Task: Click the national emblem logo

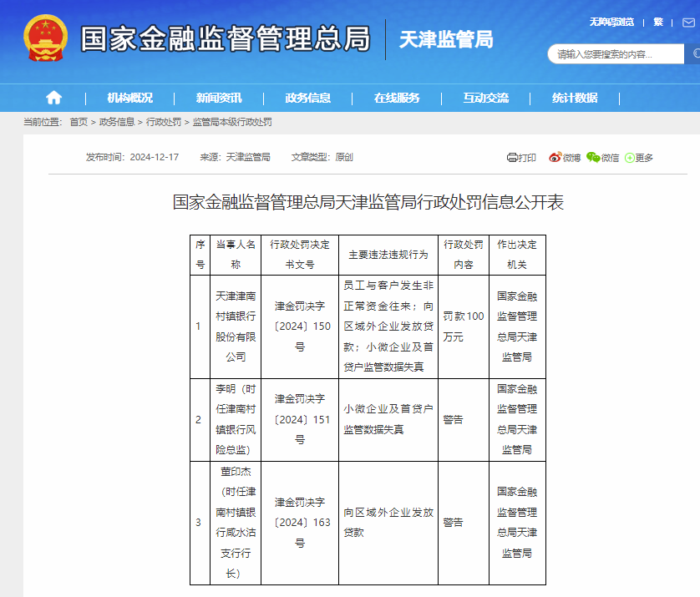Action: click(x=45, y=38)
